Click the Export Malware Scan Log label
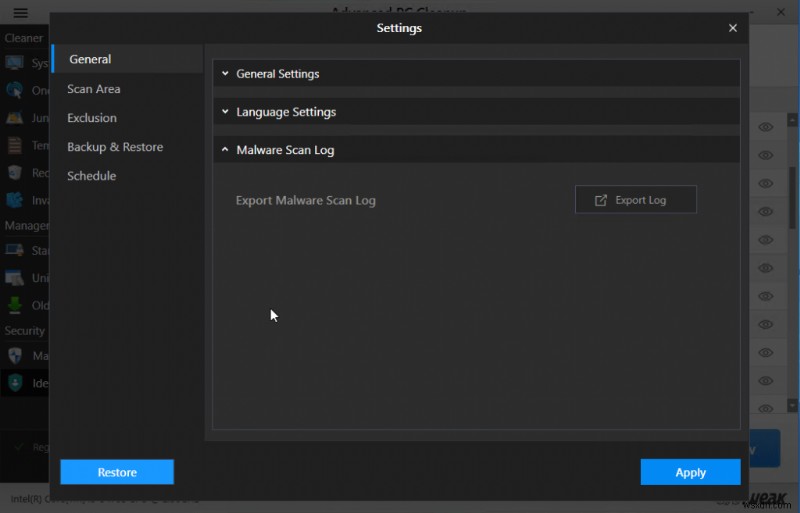The width and height of the screenshot is (800, 513). click(306, 200)
